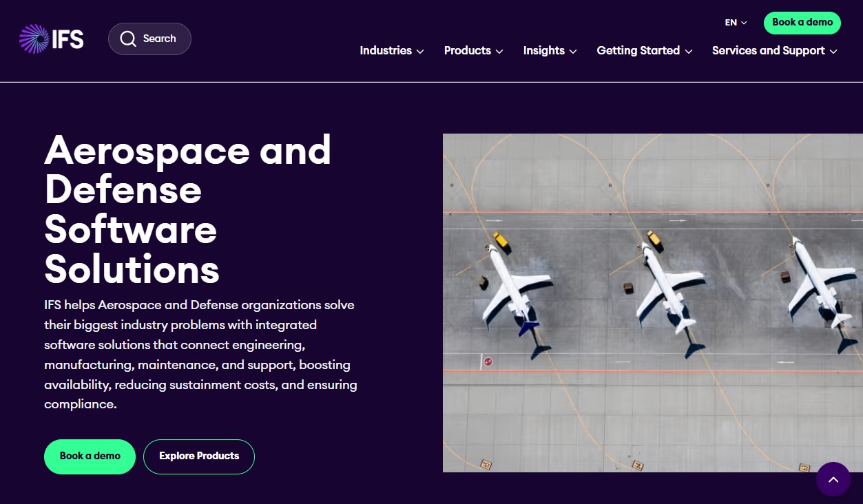The image size is (863, 504).
Task: Click the magnifier icon in the Search box
Action: [x=128, y=39]
